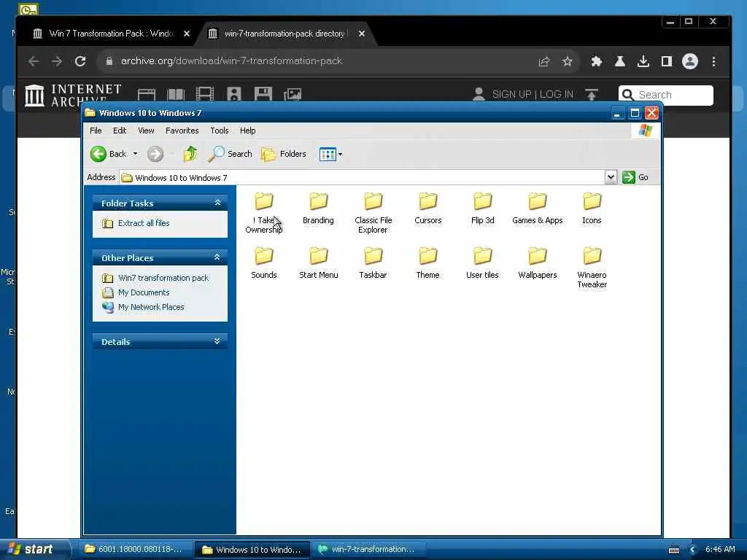Screen dimensions: 747x560
Task: Open the Theme folder
Action: click(427, 262)
